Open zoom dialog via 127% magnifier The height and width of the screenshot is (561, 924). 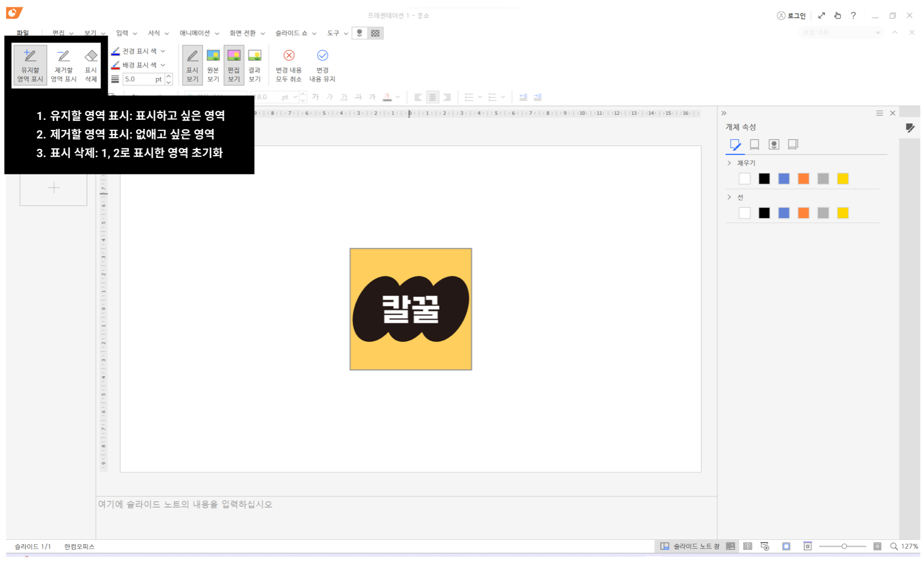(904, 547)
